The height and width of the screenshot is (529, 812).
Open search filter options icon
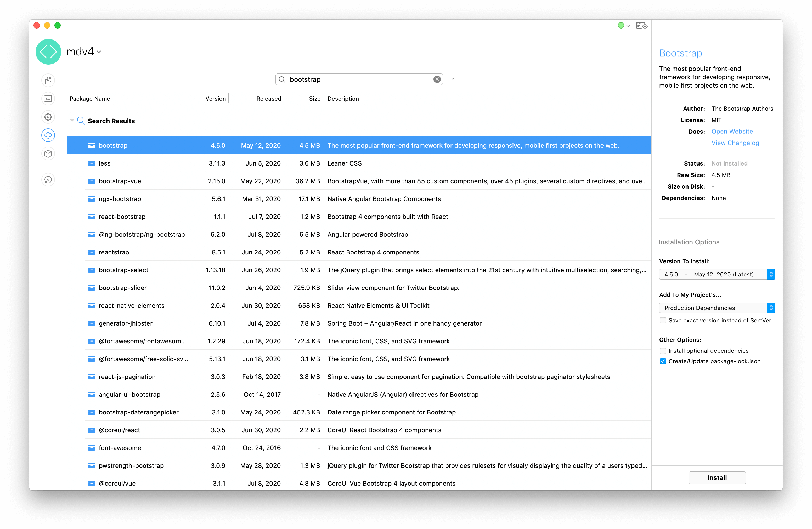pos(450,79)
